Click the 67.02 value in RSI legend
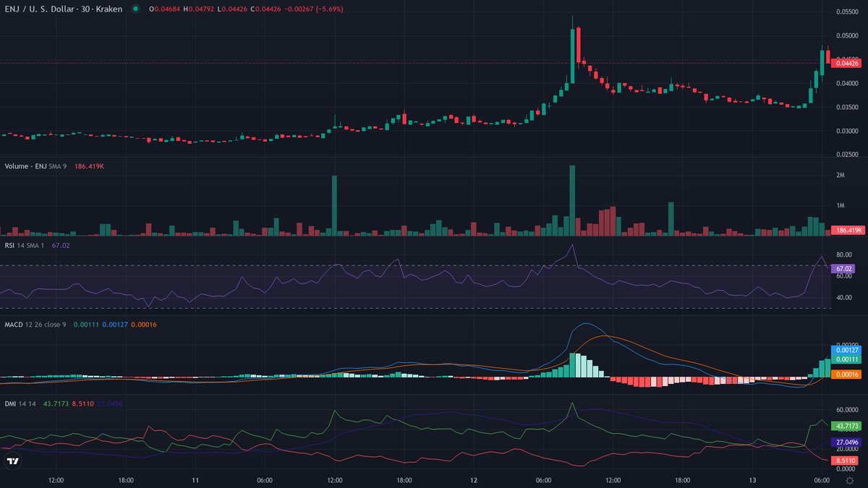This screenshot has width=868, height=488. (x=61, y=246)
